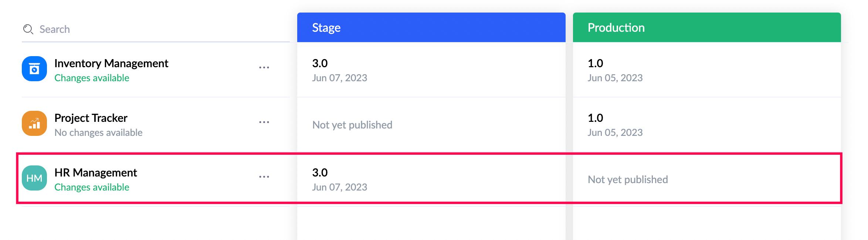This screenshot has width=868, height=240.
Task: Select Inventory Management Production version 1.0
Action: point(596,64)
